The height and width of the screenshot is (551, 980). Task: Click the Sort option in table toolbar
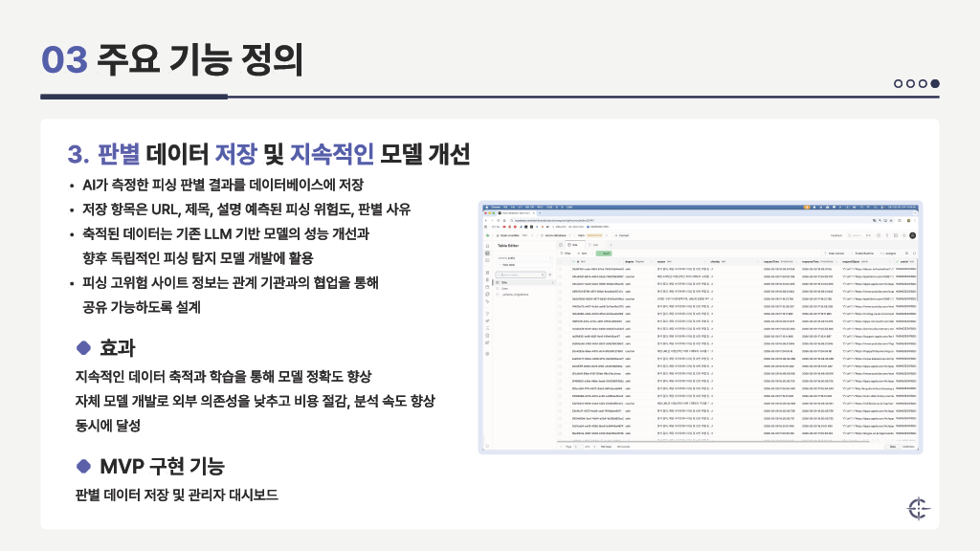(x=584, y=253)
